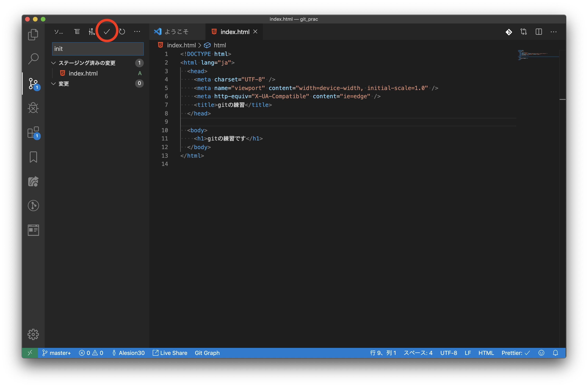Open the Debug view icon
The width and height of the screenshot is (588, 387).
(x=33, y=108)
